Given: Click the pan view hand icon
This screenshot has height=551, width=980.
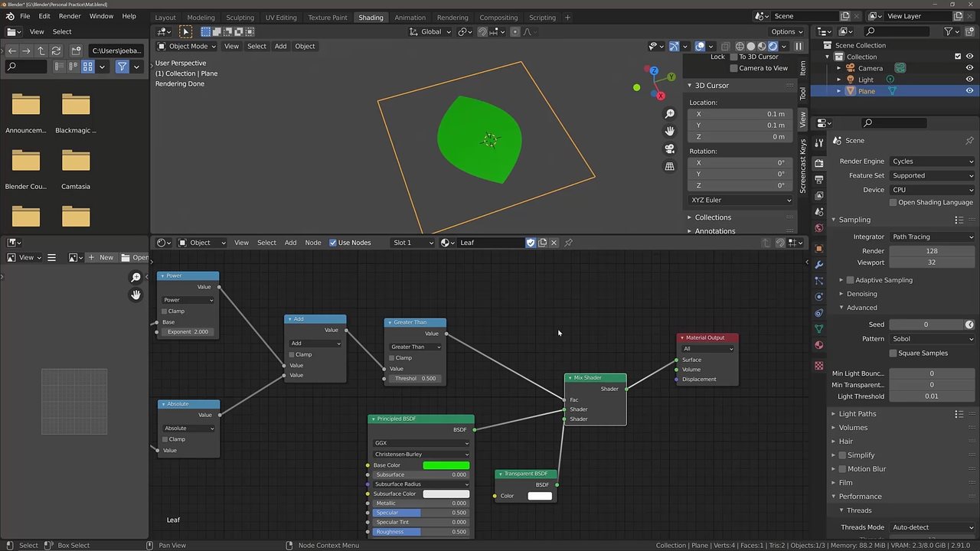Looking at the screenshot, I should tap(670, 131).
